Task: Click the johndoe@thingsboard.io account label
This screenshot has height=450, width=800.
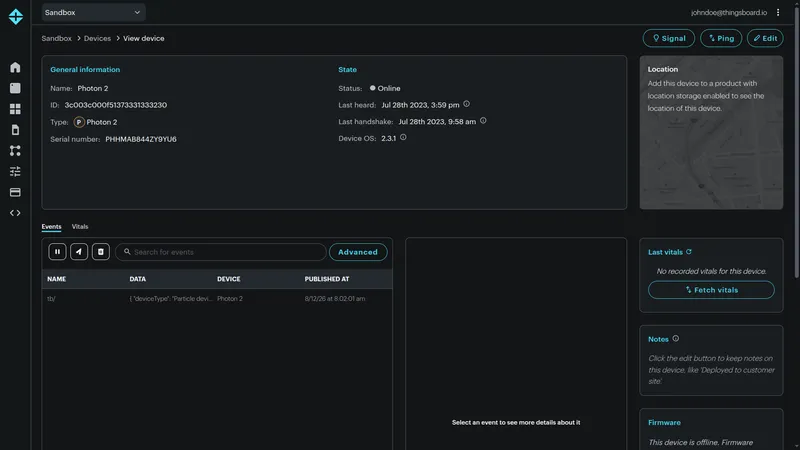Action: click(729, 12)
